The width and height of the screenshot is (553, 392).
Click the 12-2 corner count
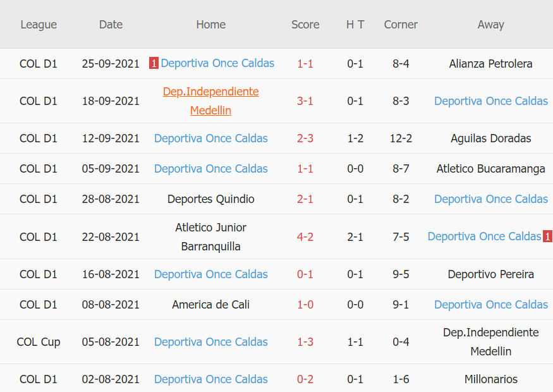click(401, 138)
